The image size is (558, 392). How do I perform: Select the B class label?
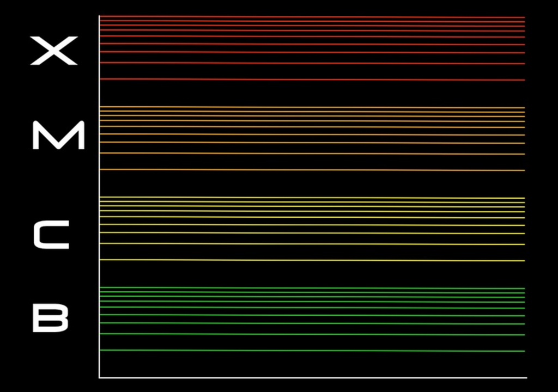tap(51, 318)
